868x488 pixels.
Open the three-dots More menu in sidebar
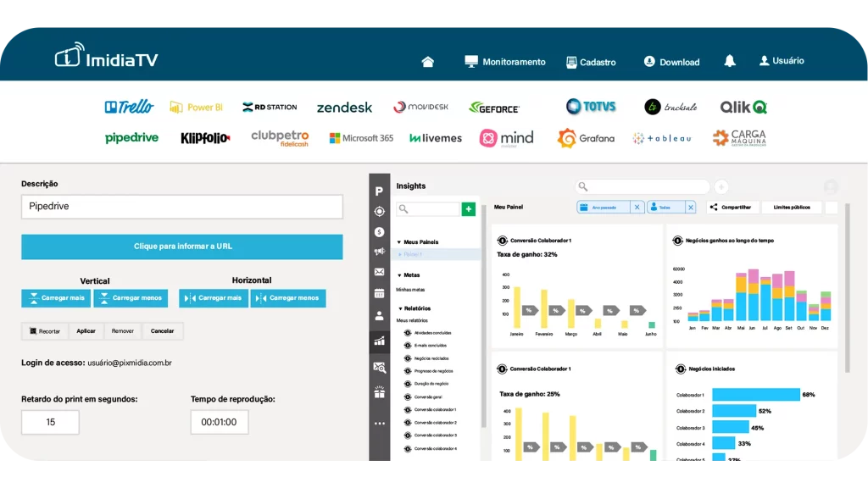[379, 424]
